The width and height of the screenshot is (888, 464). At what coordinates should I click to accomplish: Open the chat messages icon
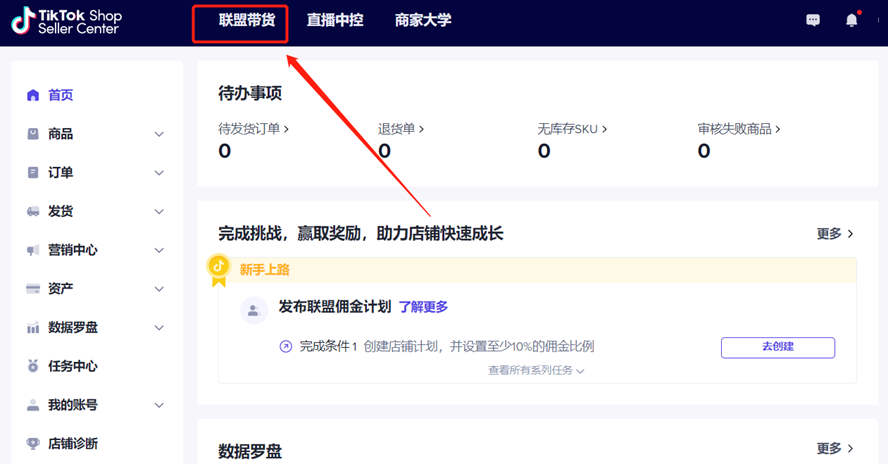click(x=813, y=20)
